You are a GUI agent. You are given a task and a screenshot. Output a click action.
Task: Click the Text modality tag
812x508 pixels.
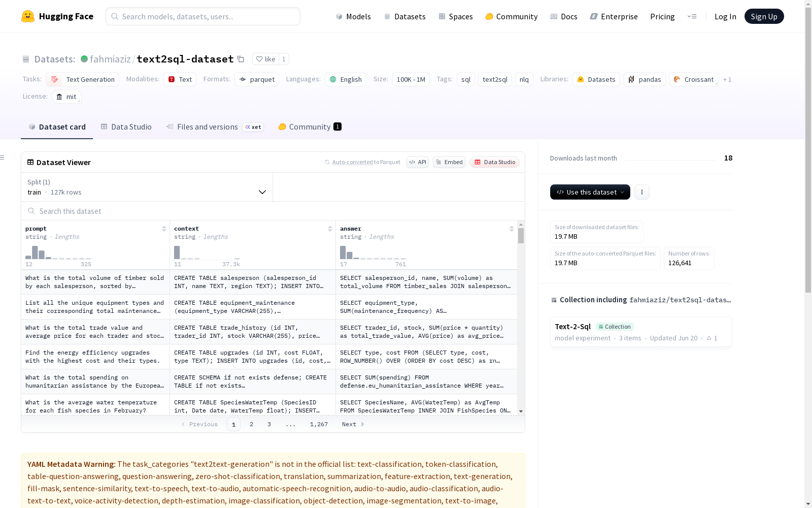click(x=180, y=79)
